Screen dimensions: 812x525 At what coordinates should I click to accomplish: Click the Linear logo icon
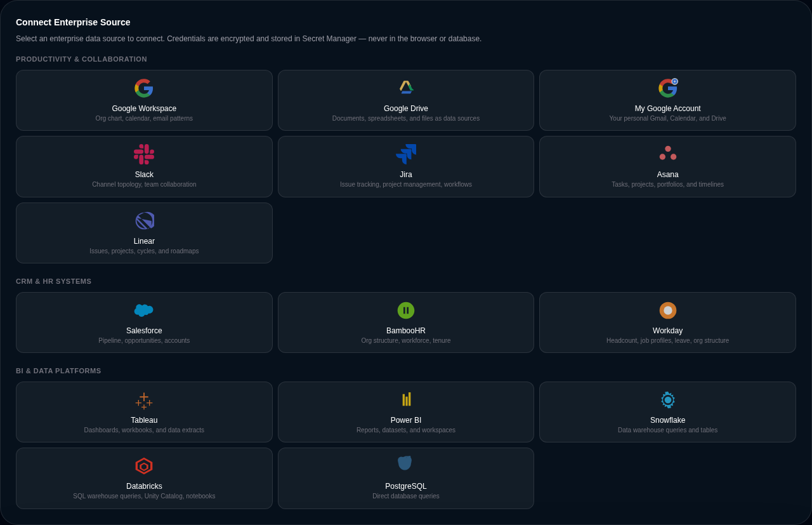[145, 221]
